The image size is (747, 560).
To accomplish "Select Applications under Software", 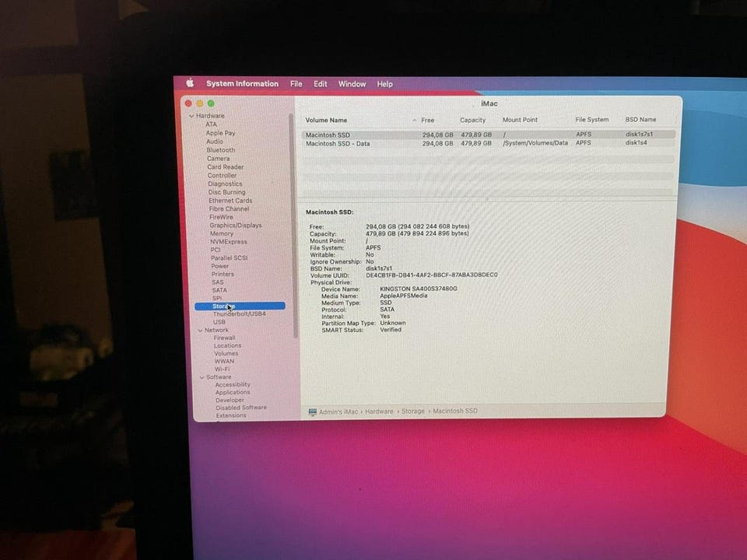I will tap(233, 392).
